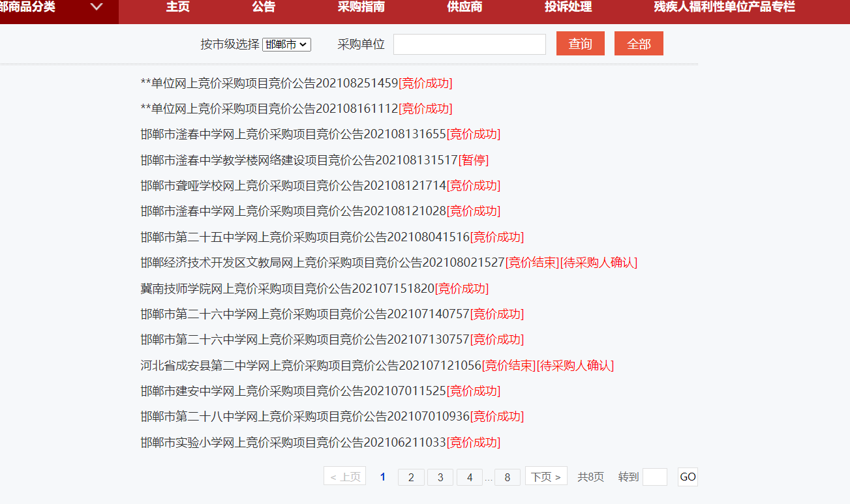Open the 邯郸市 city selection dropdown
The width and height of the screenshot is (850, 504).
[x=286, y=44]
